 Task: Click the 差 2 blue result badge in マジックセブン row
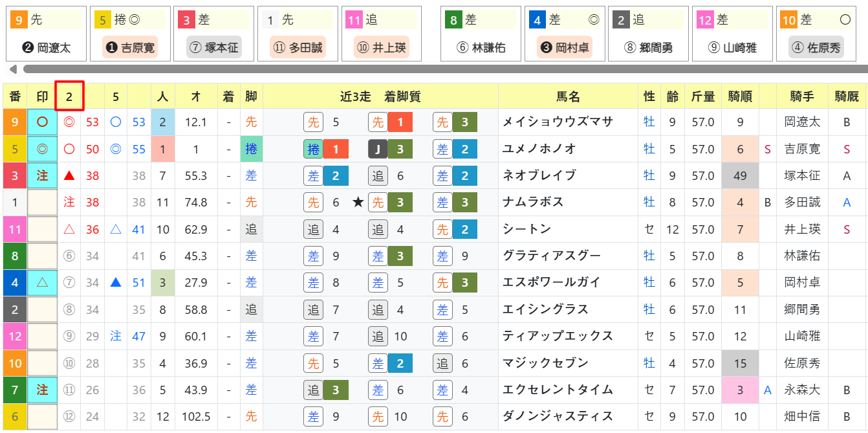click(x=391, y=363)
